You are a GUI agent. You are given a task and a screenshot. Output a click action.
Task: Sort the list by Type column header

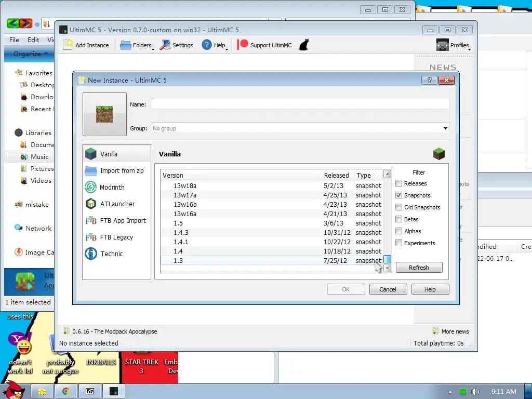(368, 175)
